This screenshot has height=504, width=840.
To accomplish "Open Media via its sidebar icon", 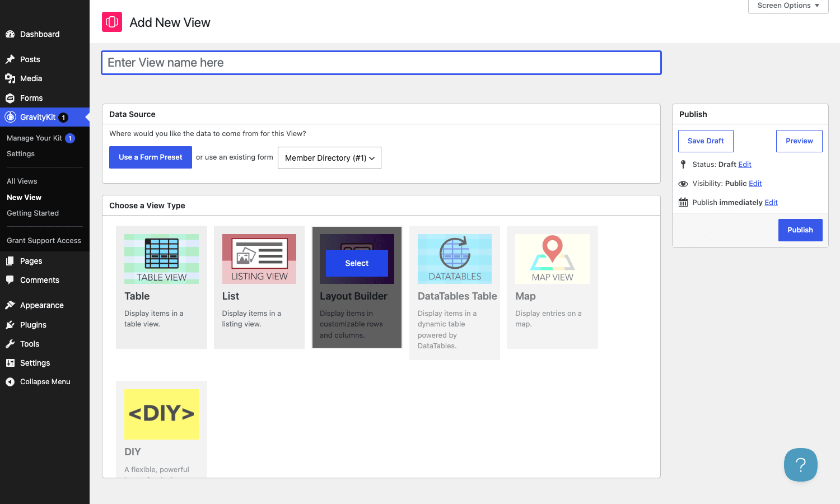I will [x=10, y=78].
